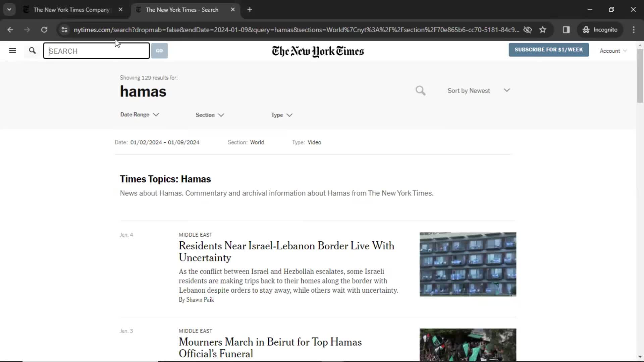Click the hamburger menu icon

click(12, 50)
